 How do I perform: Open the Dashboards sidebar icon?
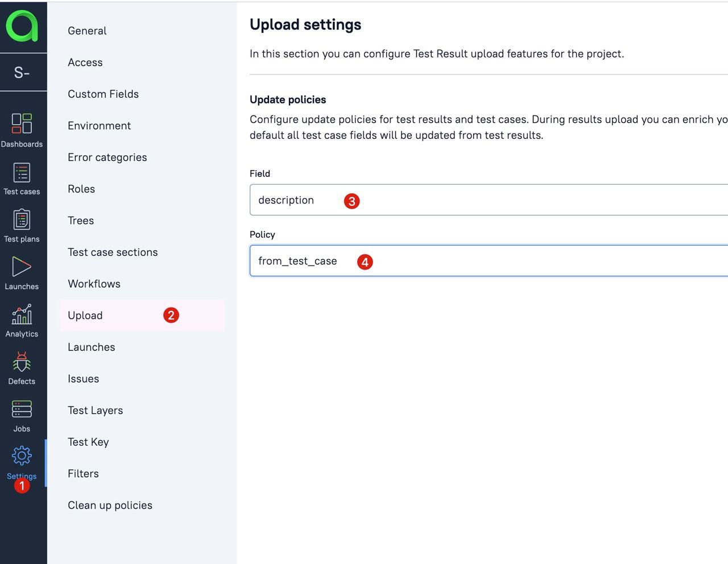[x=22, y=123]
